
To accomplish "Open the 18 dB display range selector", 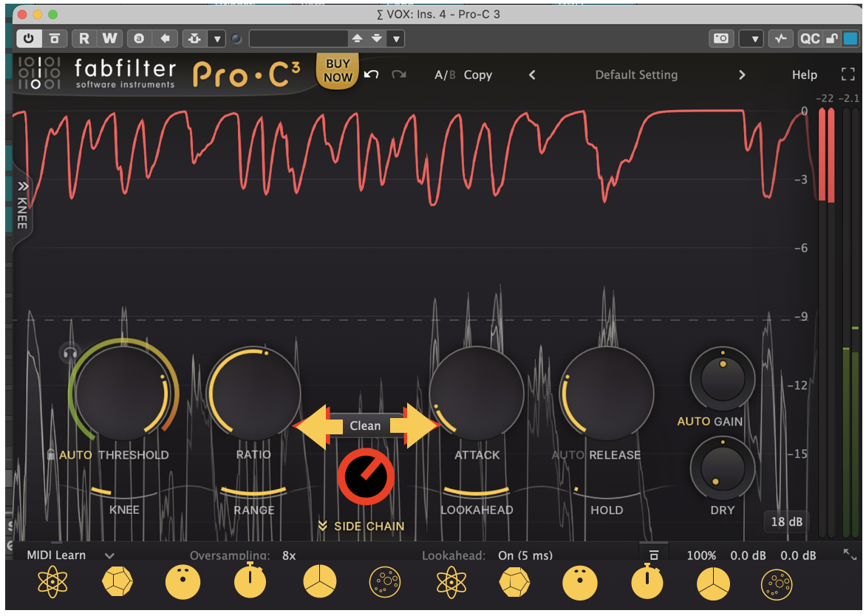I will point(786,521).
